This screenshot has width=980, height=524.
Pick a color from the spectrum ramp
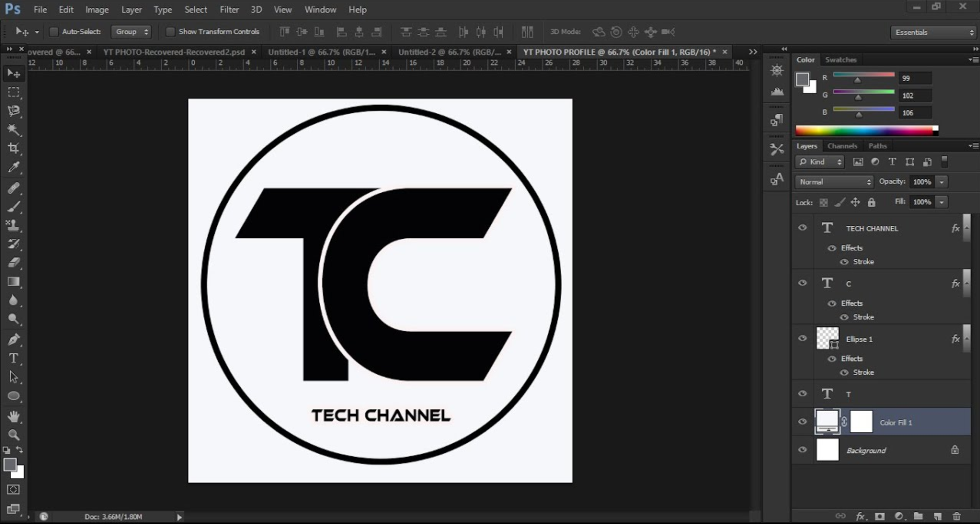tap(863, 131)
